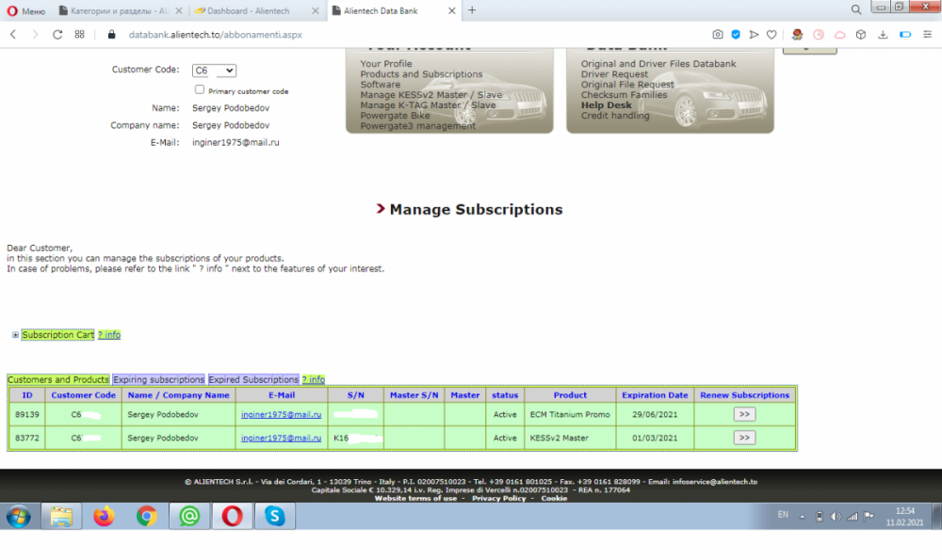Open the cube extensions icon

point(861,34)
